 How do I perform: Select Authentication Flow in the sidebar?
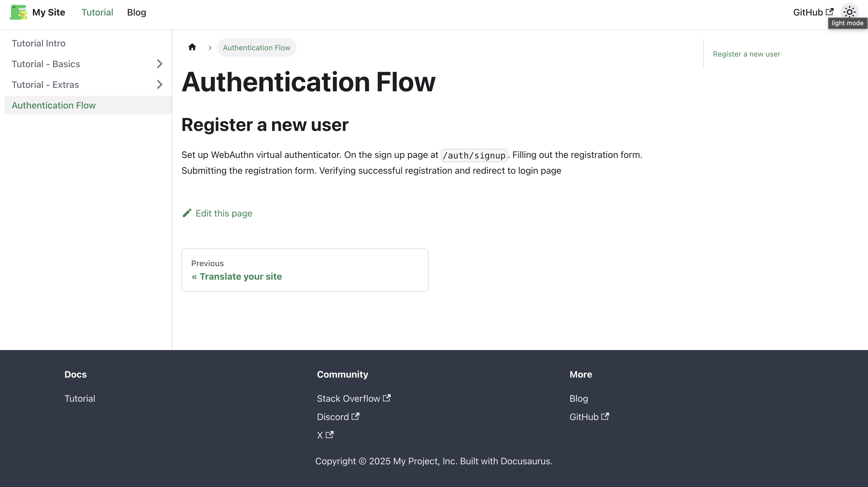(54, 105)
